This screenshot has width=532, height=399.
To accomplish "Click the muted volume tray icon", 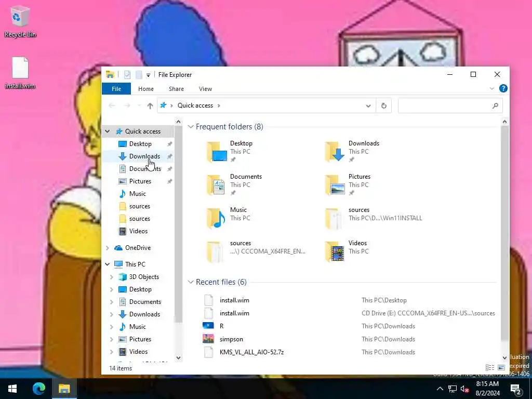I will [x=464, y=389].
